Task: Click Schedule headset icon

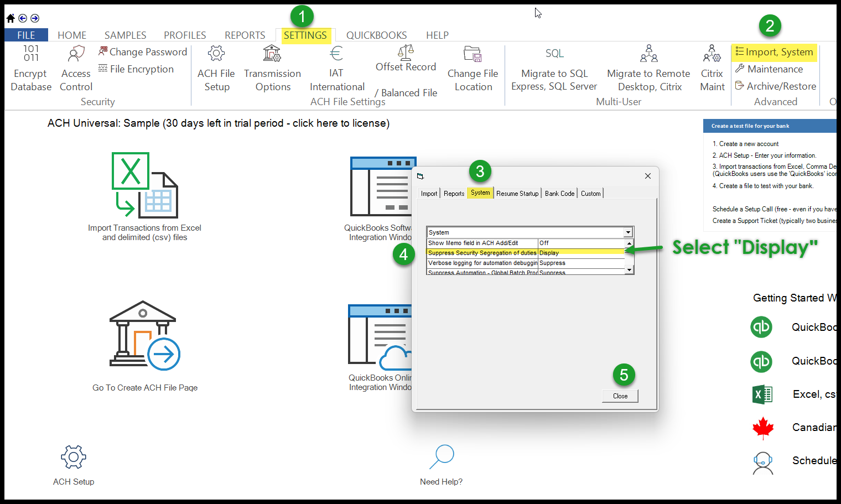Action: coord(763,463)
